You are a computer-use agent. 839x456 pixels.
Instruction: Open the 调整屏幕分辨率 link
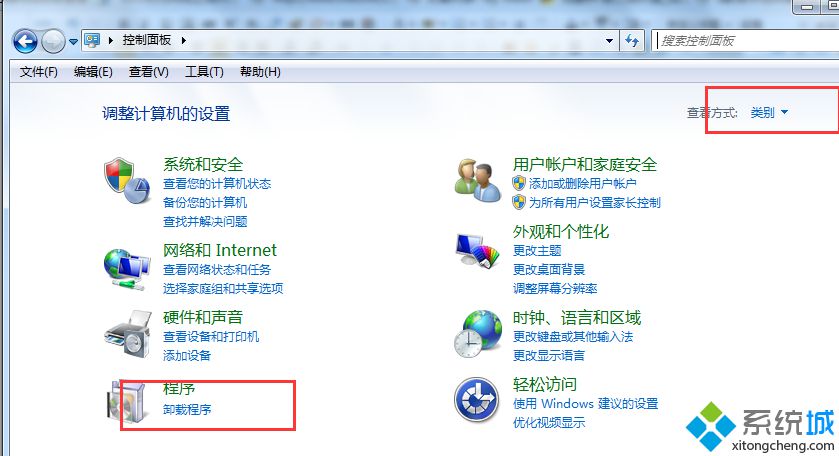click(555, 288)
